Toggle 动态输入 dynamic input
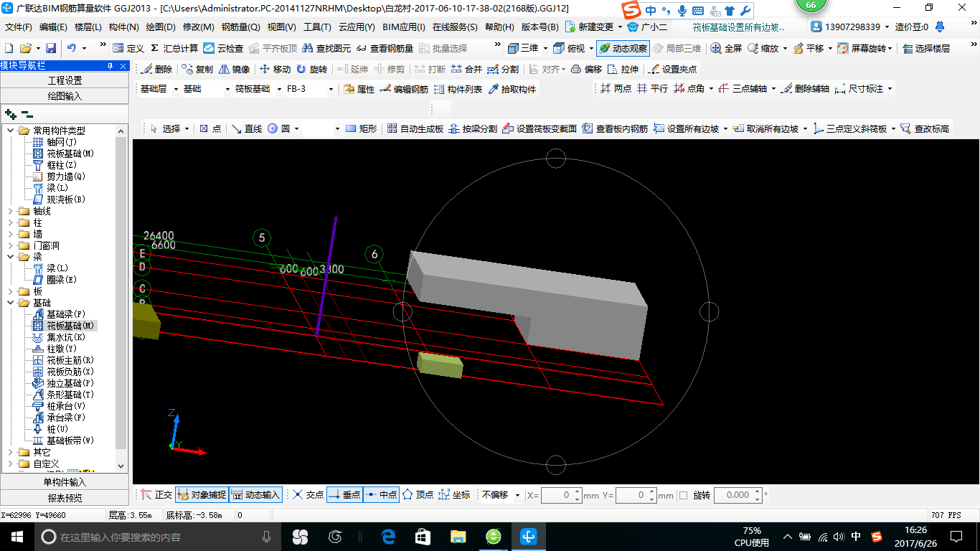This screenshot has height=551, width=980. pos(255,494)
